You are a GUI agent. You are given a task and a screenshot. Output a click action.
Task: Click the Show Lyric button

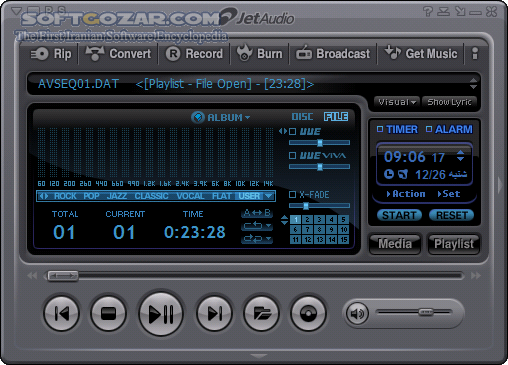click(x=449, y=102)
